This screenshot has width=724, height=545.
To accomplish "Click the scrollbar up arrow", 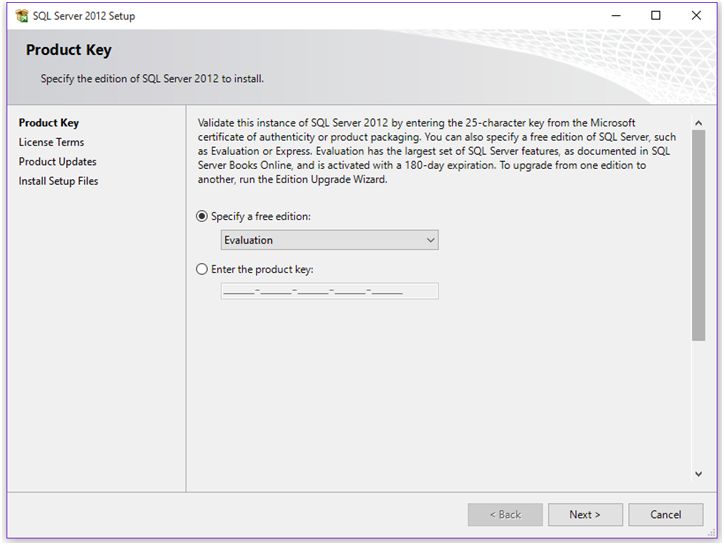I will (x=698, y=123).
